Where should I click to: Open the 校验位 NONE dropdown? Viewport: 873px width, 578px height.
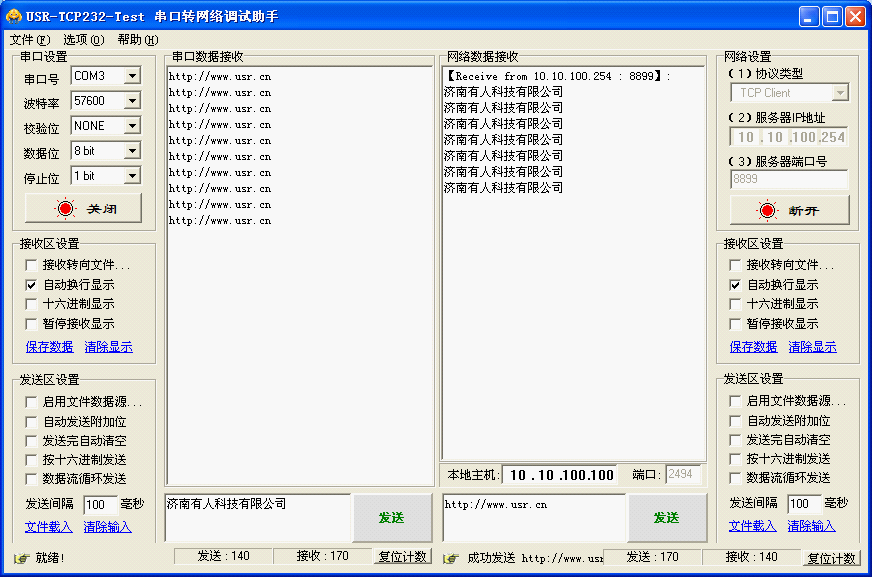131,125
